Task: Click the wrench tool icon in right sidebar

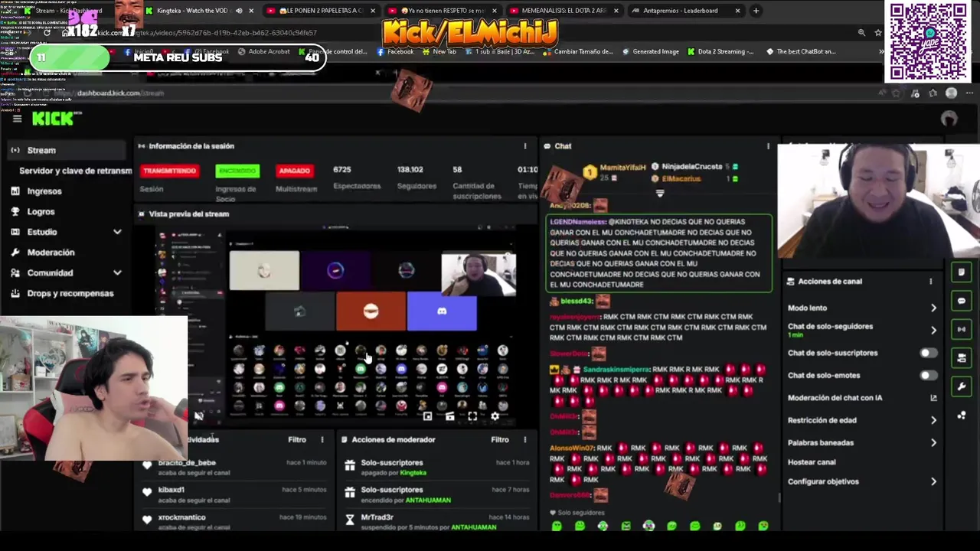Action: tap(962, 386)
